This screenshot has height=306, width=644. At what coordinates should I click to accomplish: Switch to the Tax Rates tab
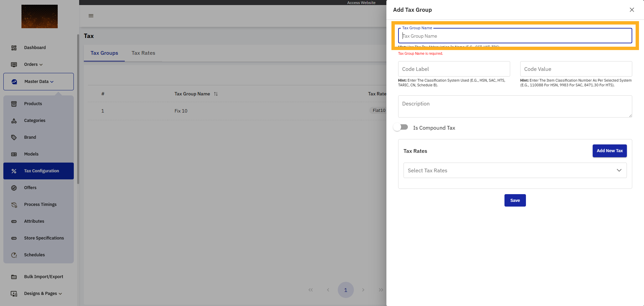coord(143,53)
